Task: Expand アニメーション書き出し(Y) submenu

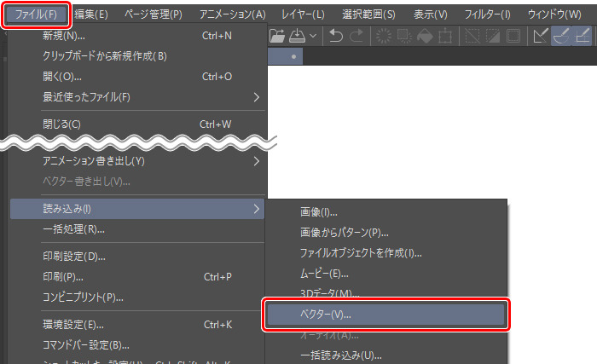Action: click(137, 161)
